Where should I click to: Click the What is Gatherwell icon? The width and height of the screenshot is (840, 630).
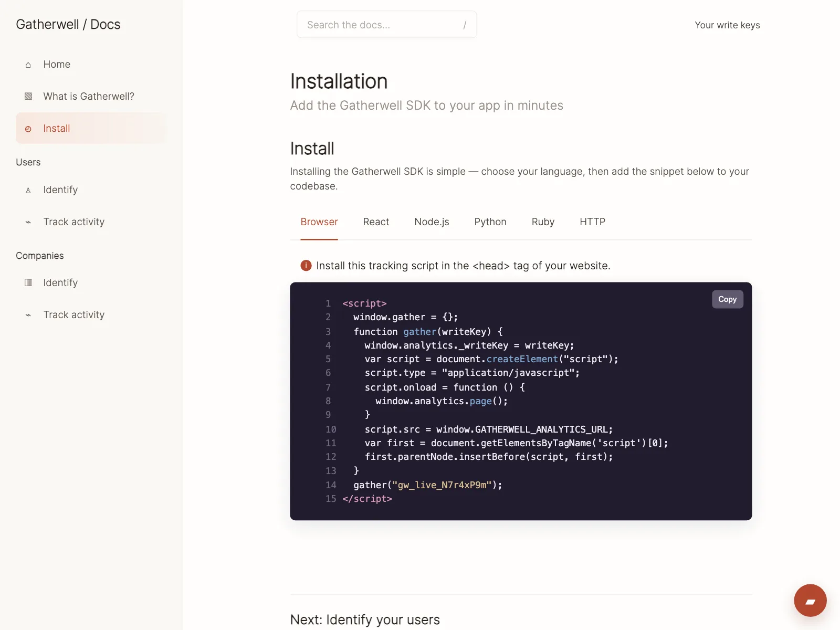tap(28, 97)
